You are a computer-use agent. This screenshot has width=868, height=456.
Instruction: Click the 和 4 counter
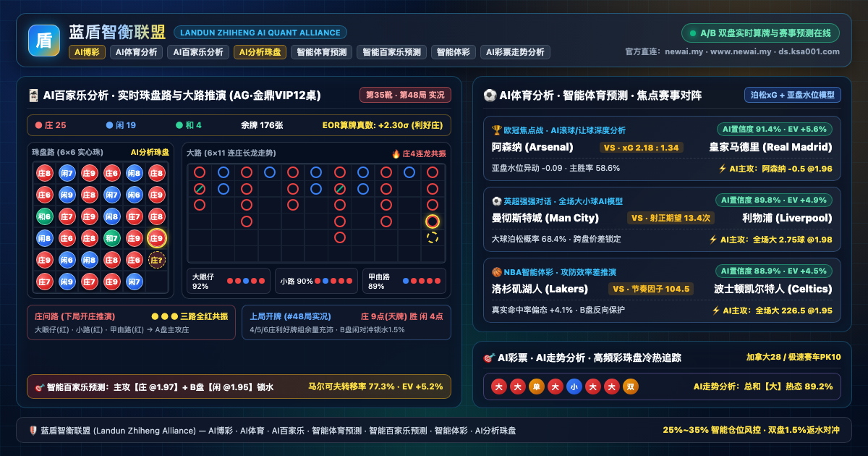pyautogui.click(x=188, y=125)
